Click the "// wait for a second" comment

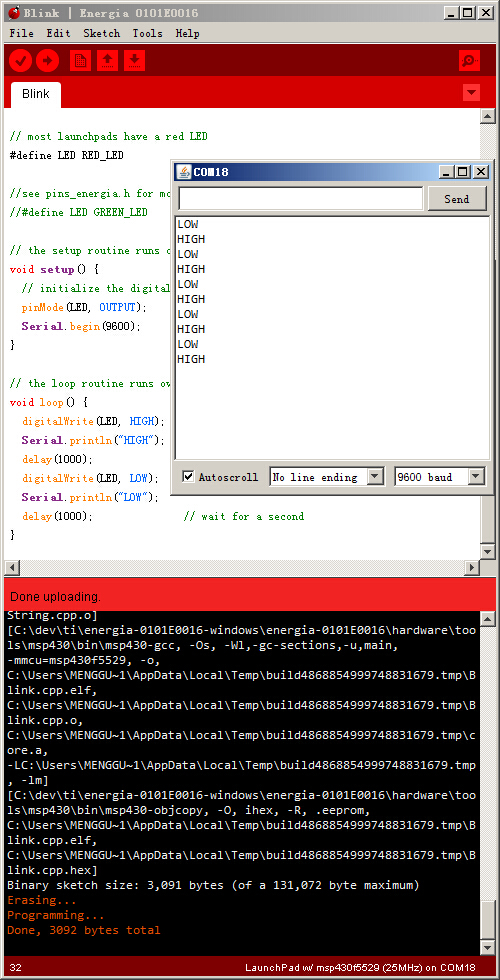244,516
